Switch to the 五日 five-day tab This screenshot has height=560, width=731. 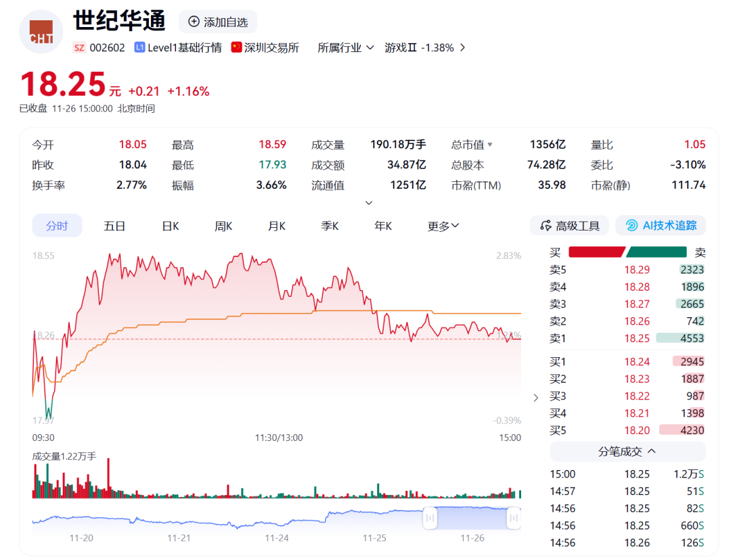pyautogui.click(x=114, y=226)
